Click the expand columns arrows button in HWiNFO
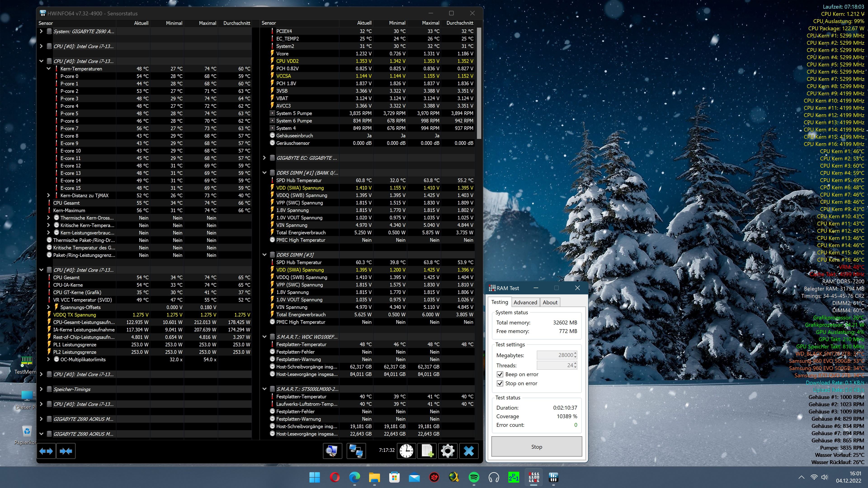The image size is (868, 488). 46,451
